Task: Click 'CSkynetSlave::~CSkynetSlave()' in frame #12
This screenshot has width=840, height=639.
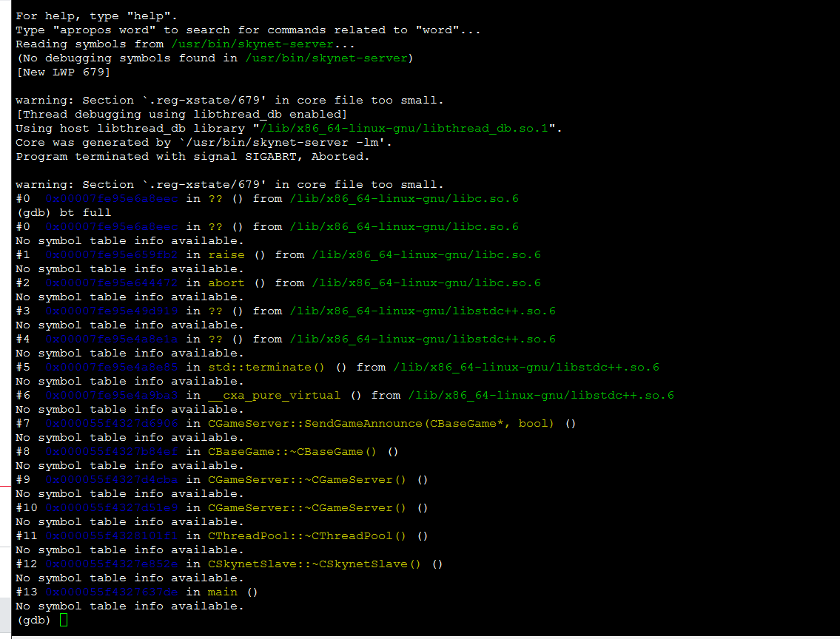Action: tap(315, 564)
